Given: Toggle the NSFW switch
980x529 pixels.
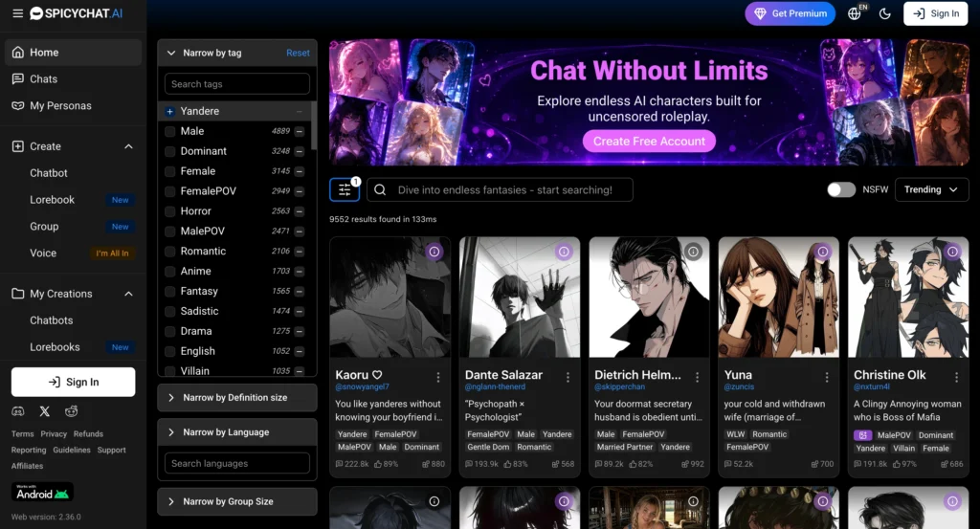Looking at the screenshot, I should click(841, 189).
